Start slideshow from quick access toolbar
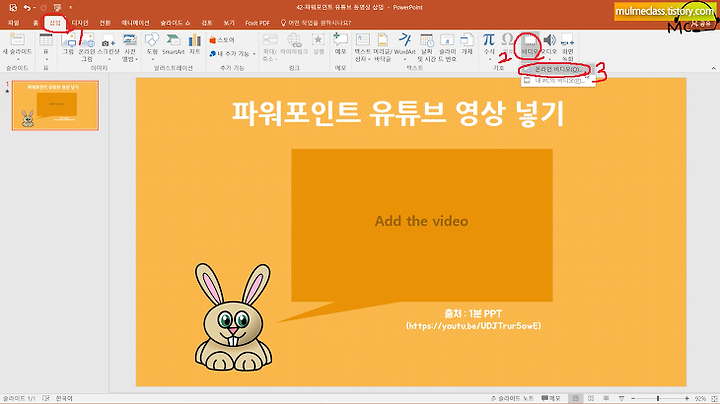The height and width of the screenshot is (404, 720). click(57, 7)
